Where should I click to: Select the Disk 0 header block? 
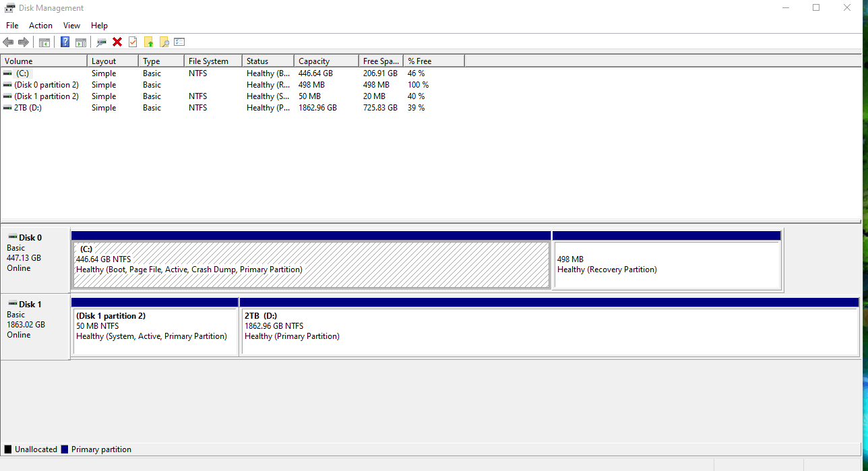point(35,259)
